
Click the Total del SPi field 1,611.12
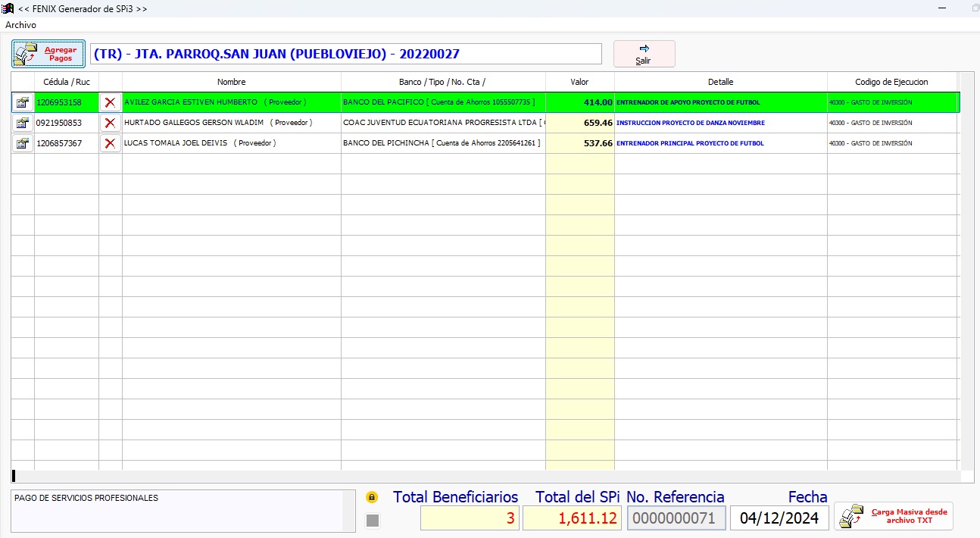tap(572, 518)
